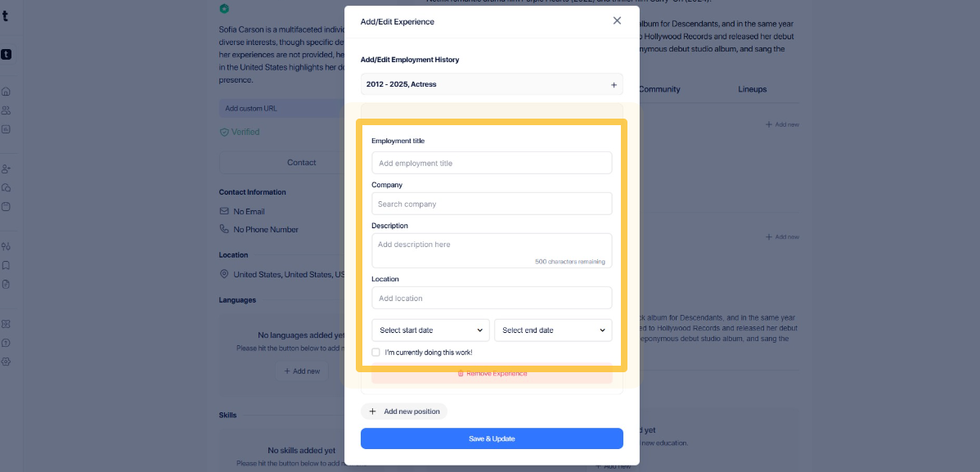Click the Add location input field
Image resolution: width=980 pixels, height=472 pixels.
pos(492,298)
